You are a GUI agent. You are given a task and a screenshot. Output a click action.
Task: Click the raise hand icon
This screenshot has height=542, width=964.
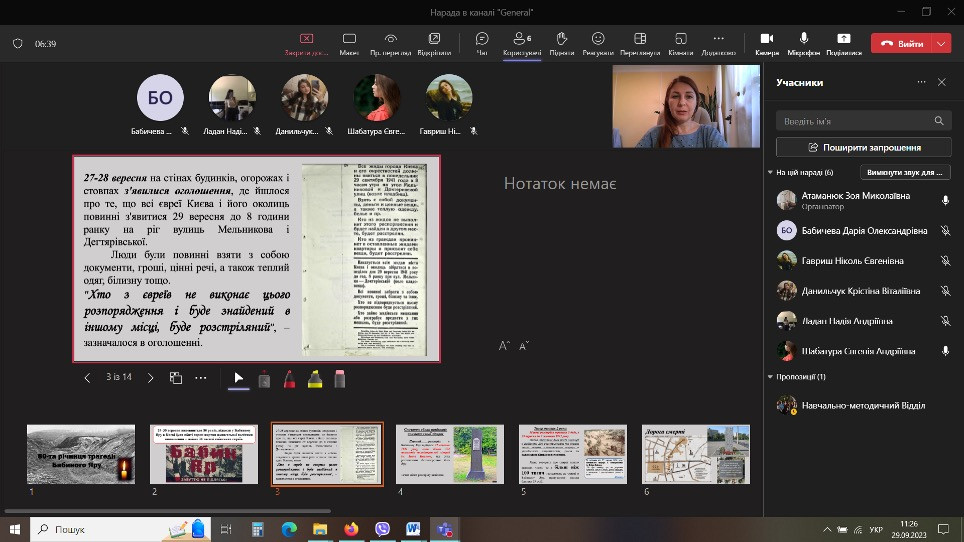[561, 40]
